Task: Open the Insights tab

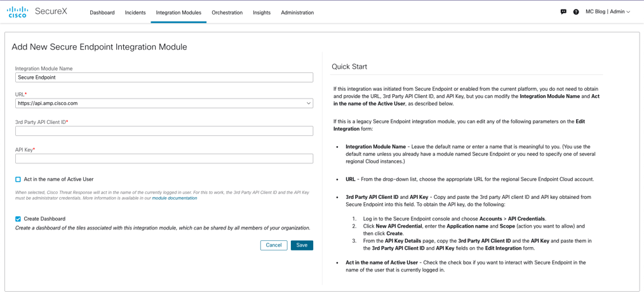Action: (x=262, y=13)
